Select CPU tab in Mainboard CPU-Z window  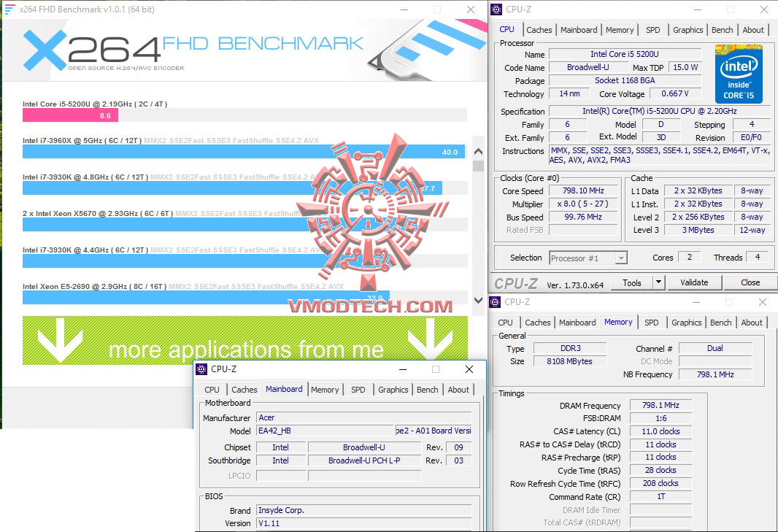212,390
